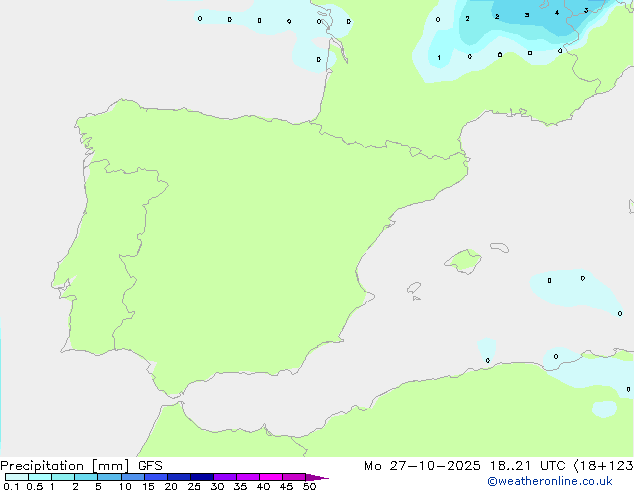Click the above-50 arrow tip of legend
This screenshot has width=634, height=490.
[317, 477]
